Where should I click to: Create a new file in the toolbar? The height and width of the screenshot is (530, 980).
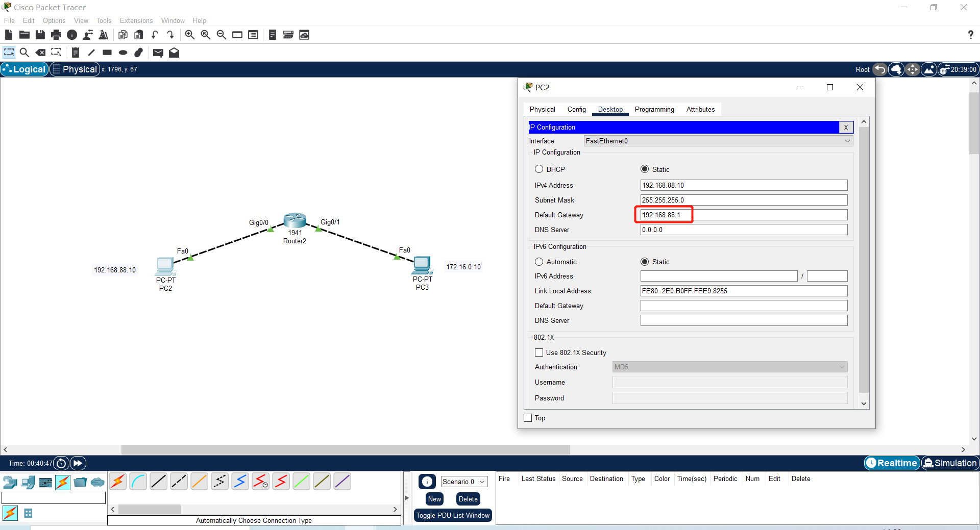8,35
